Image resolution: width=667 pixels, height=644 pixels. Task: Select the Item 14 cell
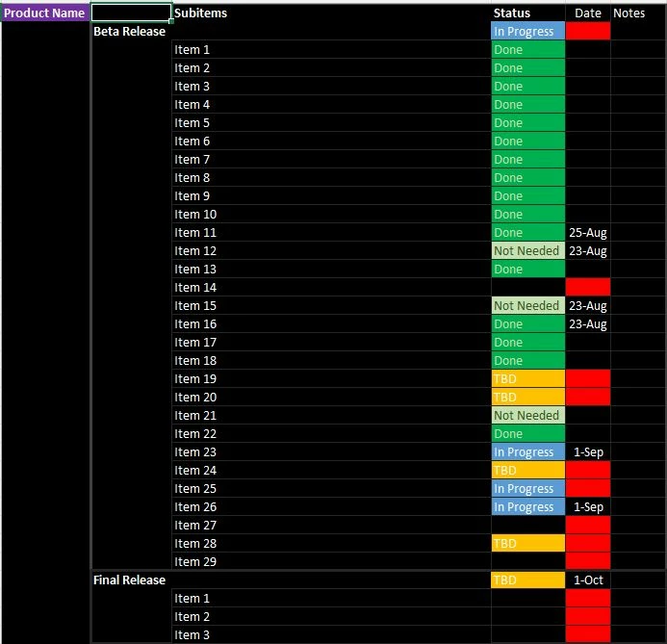point(331,288)
